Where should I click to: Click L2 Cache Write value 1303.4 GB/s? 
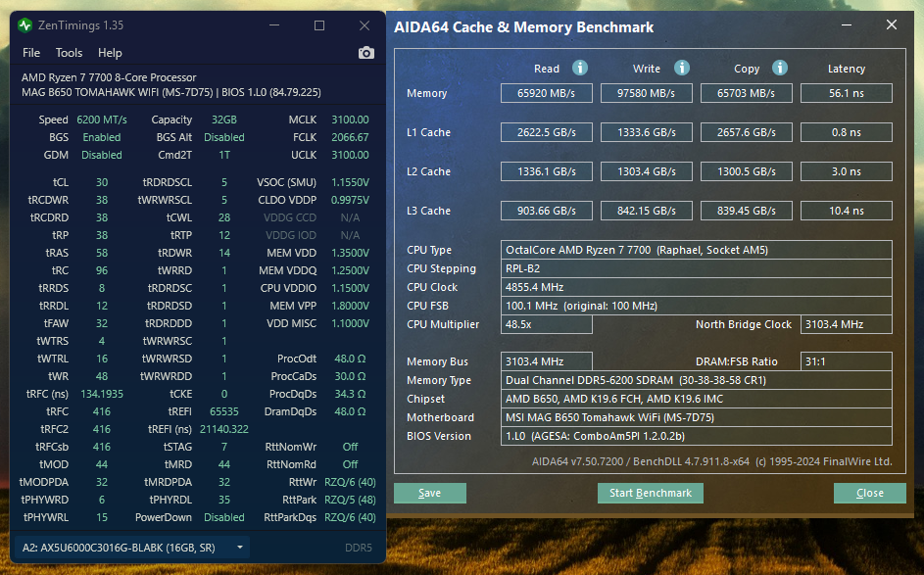(x=647, y=171)
